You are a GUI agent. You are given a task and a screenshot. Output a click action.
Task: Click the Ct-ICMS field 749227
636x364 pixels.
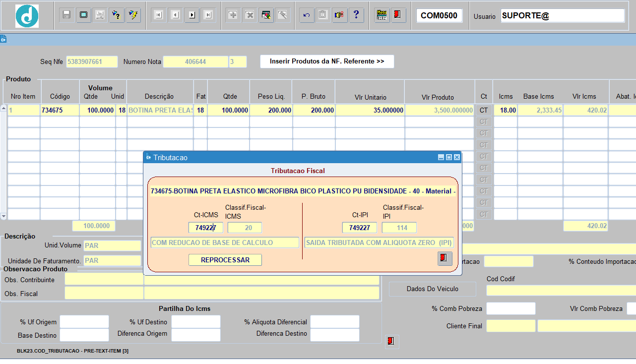click(x=206, y=228)
